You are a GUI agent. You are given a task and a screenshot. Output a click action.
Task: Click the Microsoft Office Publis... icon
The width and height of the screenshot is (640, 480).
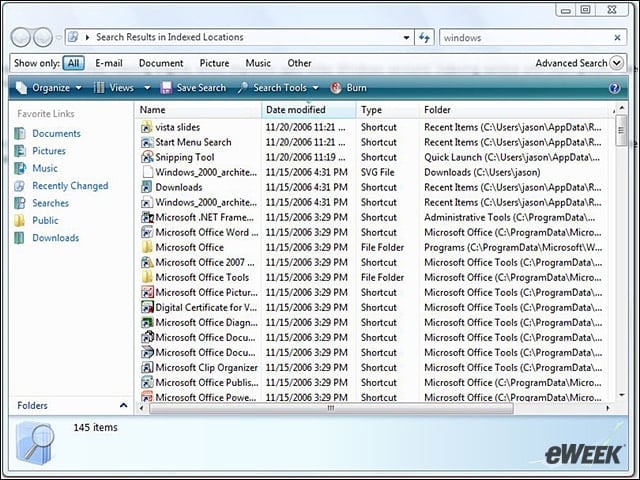(147, 382)
